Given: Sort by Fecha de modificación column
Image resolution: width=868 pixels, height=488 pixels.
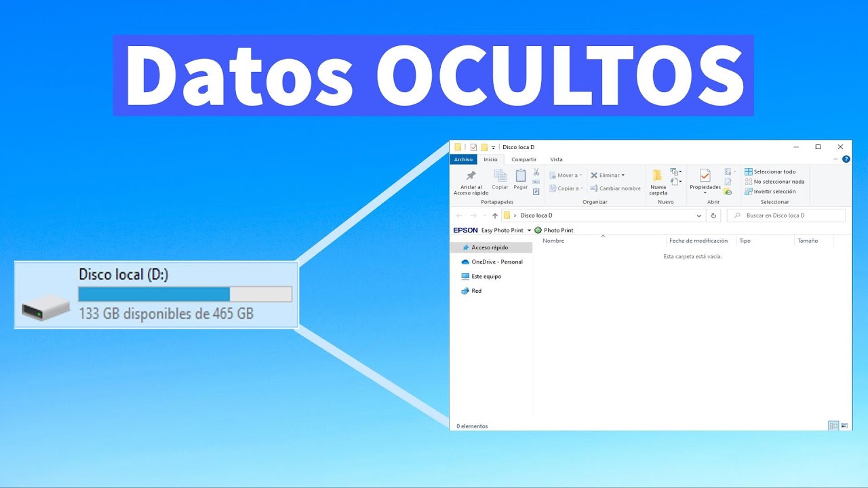Looking at the screenshot, I should point(698,241).
